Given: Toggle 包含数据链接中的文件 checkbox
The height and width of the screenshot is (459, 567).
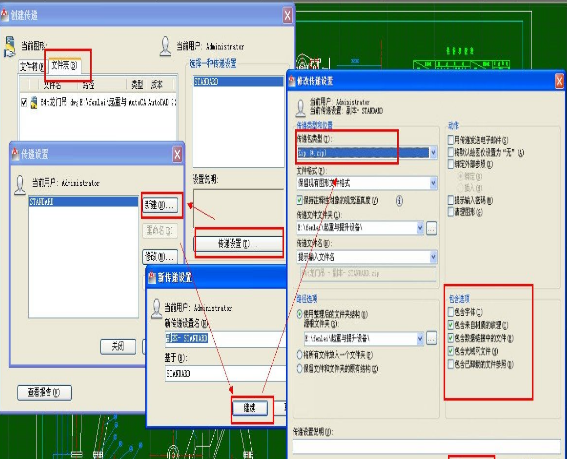Looking at the screenshot, I should [451, 338].
